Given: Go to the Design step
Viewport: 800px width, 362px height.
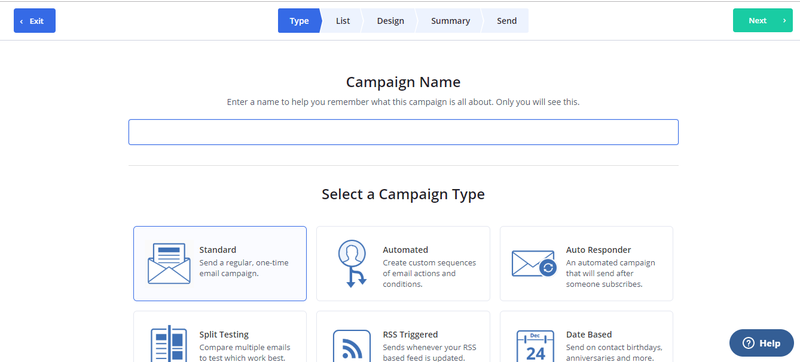Looking at the screenshot, I should 390,21.
